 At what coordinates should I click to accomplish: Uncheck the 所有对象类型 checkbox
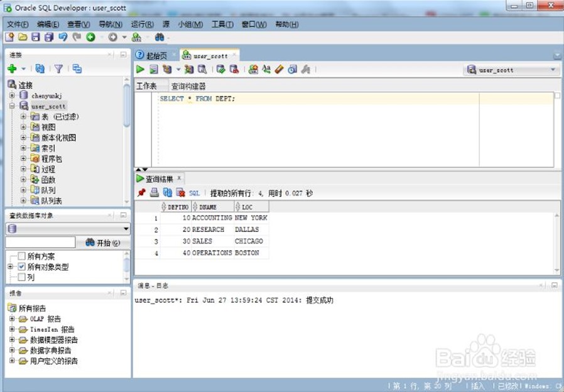coord(21,266)
